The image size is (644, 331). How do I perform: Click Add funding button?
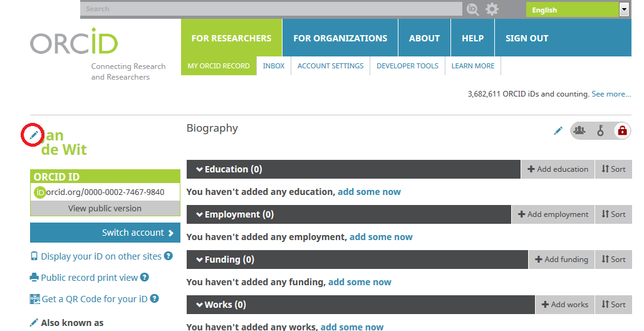coord(561,260)
